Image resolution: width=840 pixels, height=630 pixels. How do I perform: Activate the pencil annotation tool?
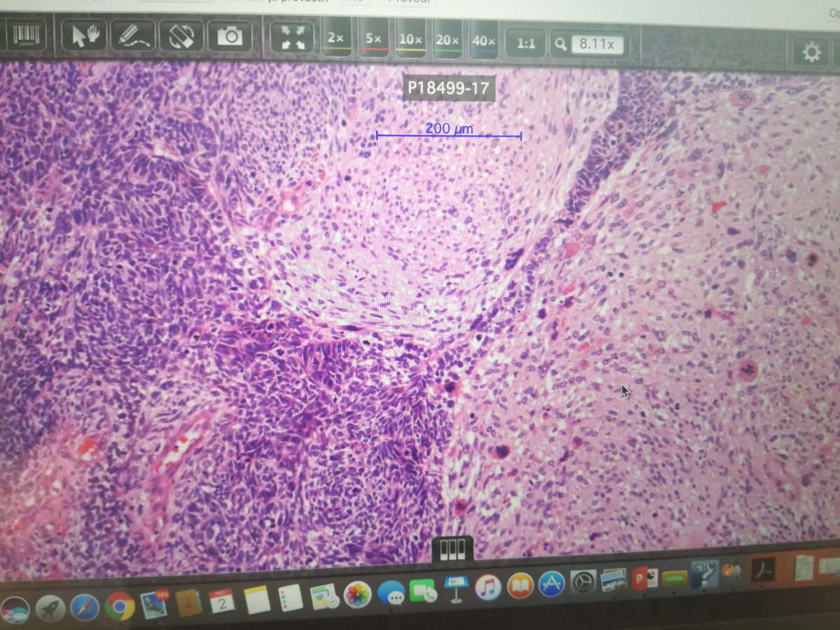click(x=132, y=35)
